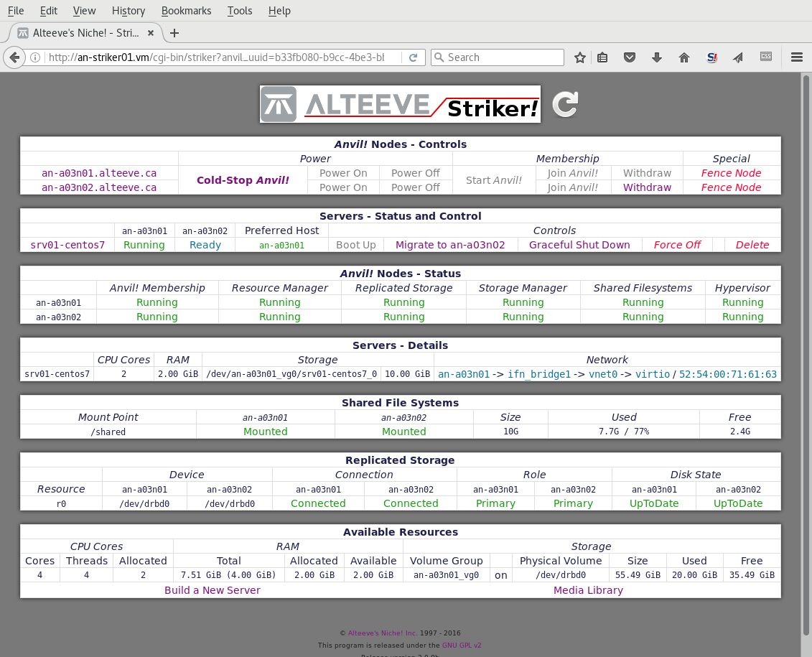Click Build a New Server link
The width and height of the screenshot is (812, 657).
coord(213,590)
